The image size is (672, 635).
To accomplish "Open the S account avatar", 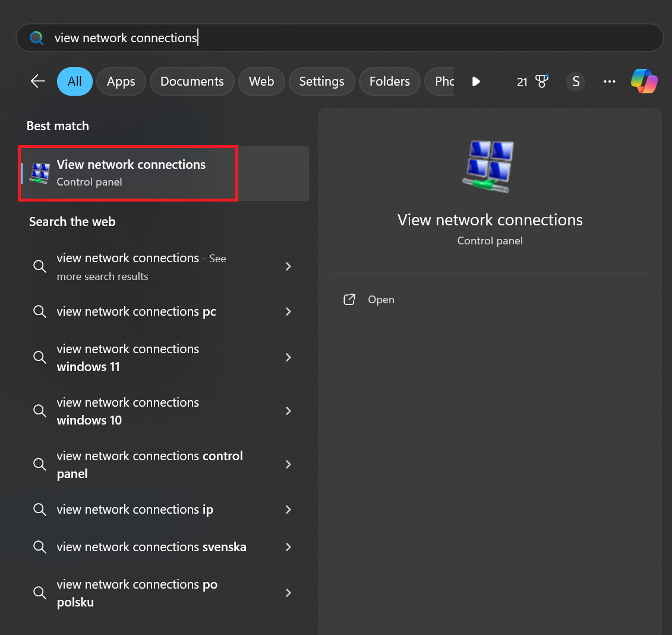I will [x=575, y=81].
